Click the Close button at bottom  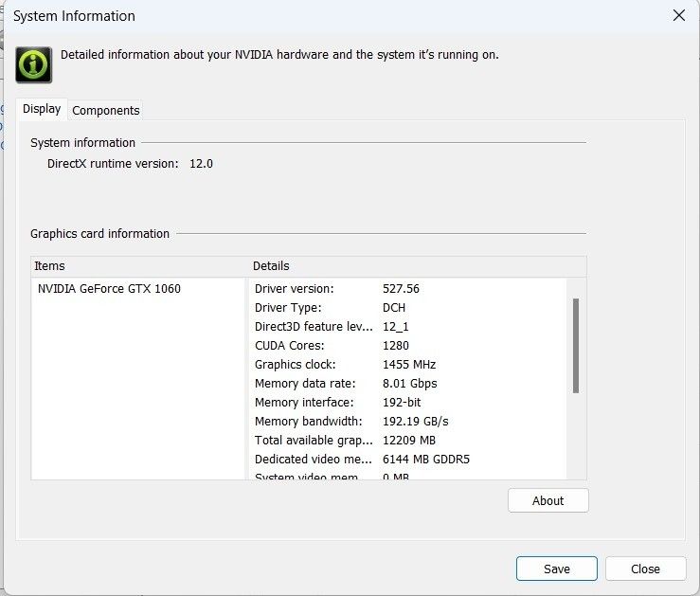(645, 569)
